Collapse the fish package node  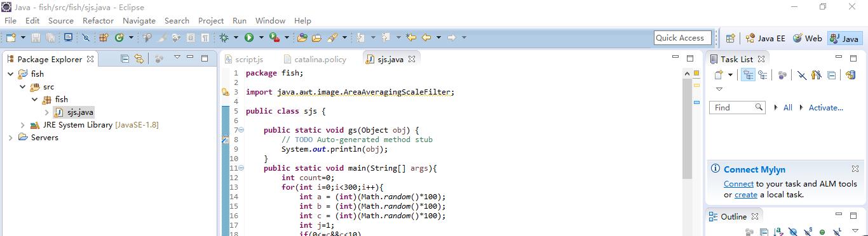pos(35,100)
